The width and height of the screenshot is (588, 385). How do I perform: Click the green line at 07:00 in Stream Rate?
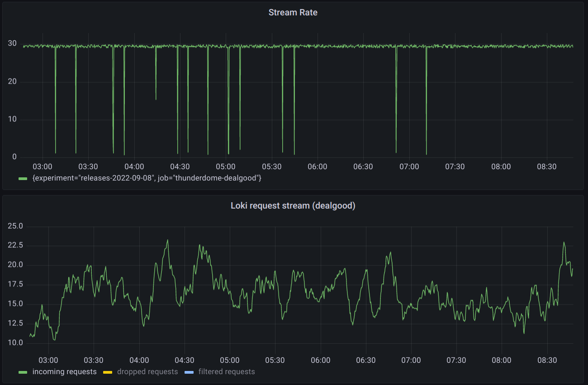click(x=409, y=45)
